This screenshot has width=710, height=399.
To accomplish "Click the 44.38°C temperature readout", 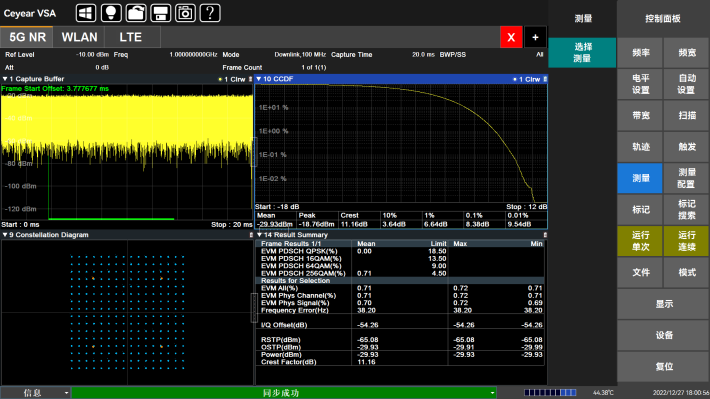I will (x=603, y=393).
